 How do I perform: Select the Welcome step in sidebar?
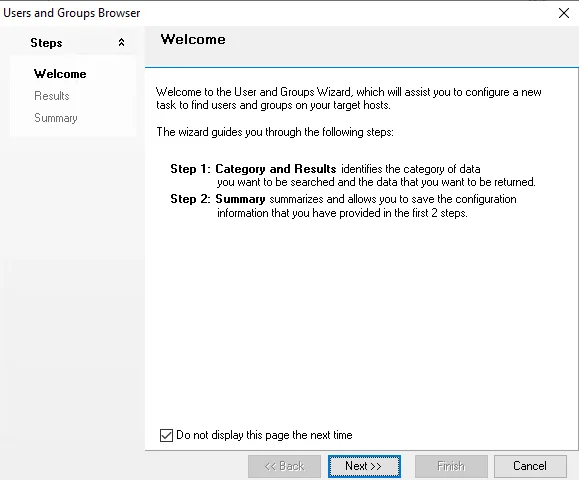[60, 74]
